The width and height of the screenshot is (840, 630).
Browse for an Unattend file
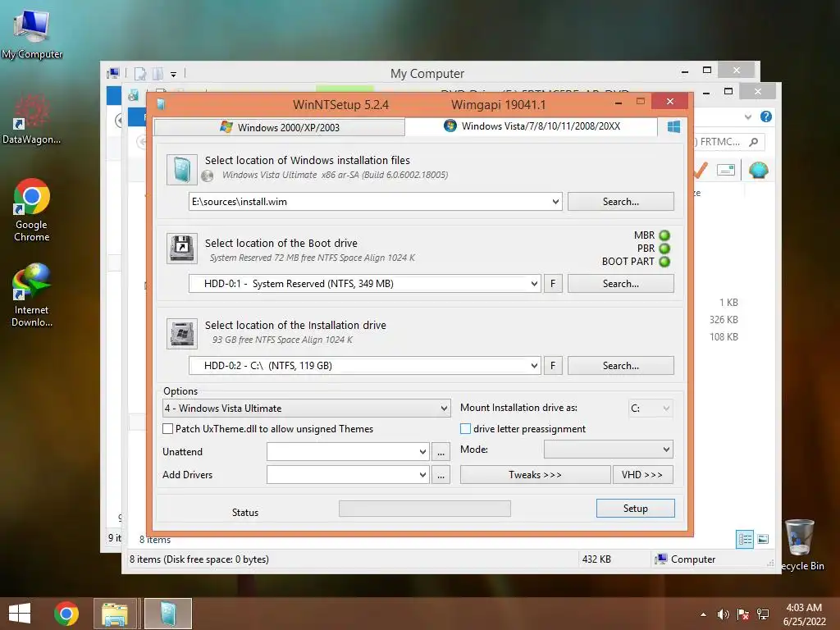pos(441,452)
